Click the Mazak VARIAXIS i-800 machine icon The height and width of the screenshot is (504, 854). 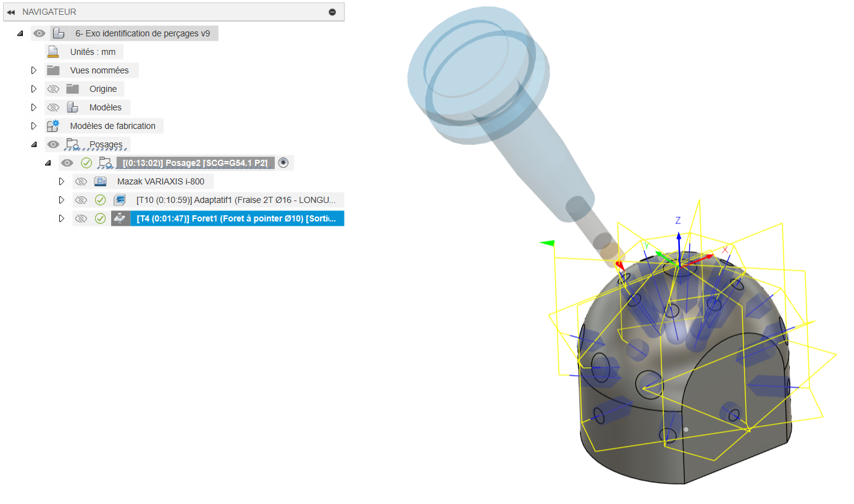click(100, 181)
